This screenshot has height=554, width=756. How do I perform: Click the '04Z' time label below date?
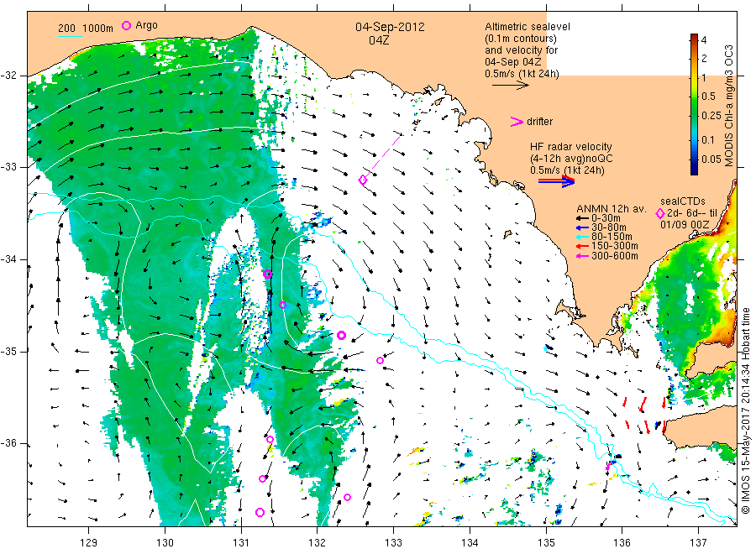379,40
